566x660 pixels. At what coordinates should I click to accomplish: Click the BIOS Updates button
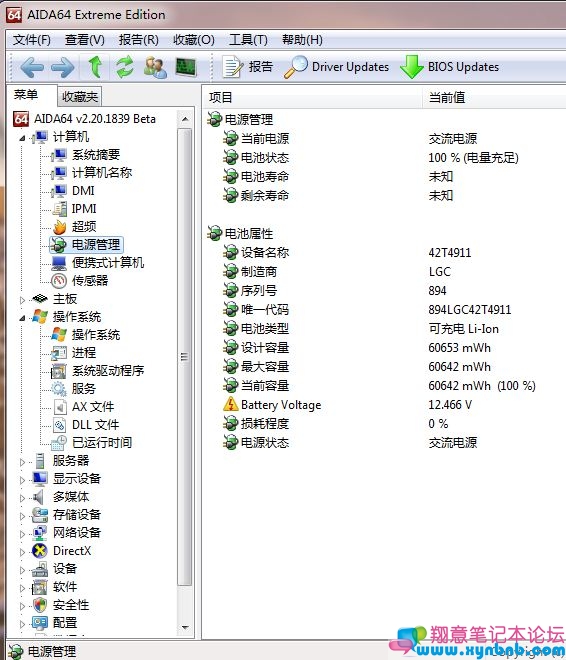(x=449, y=67)
